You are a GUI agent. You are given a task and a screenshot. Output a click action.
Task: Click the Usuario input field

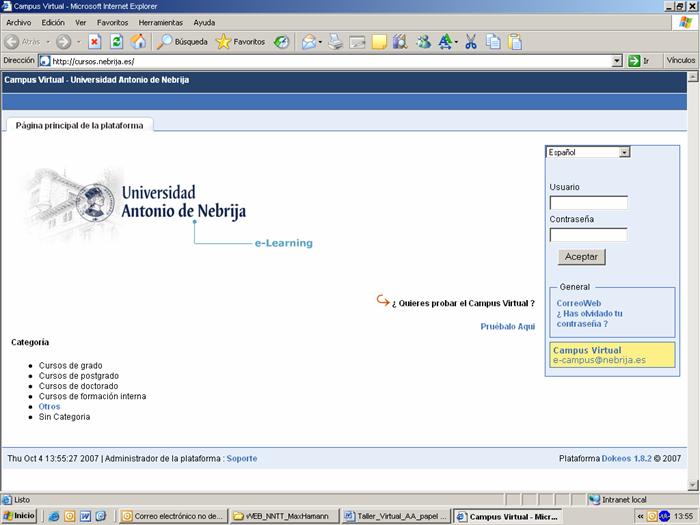[x=588, y=203]
